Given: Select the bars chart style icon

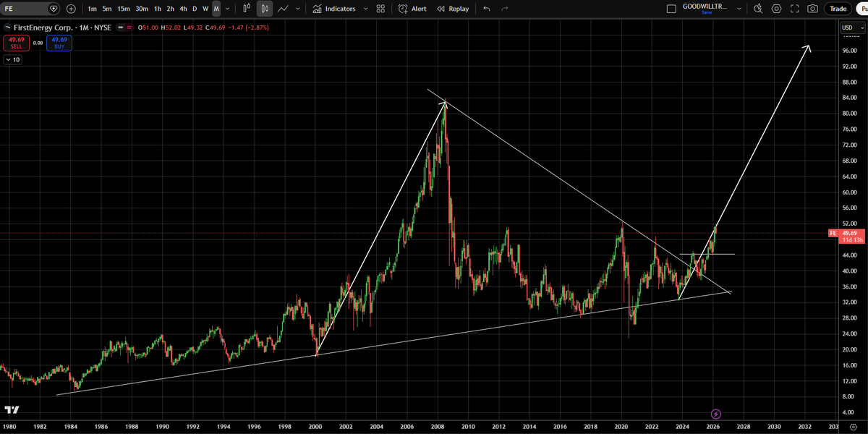Looking at the screenshot, I should (247, 9).
